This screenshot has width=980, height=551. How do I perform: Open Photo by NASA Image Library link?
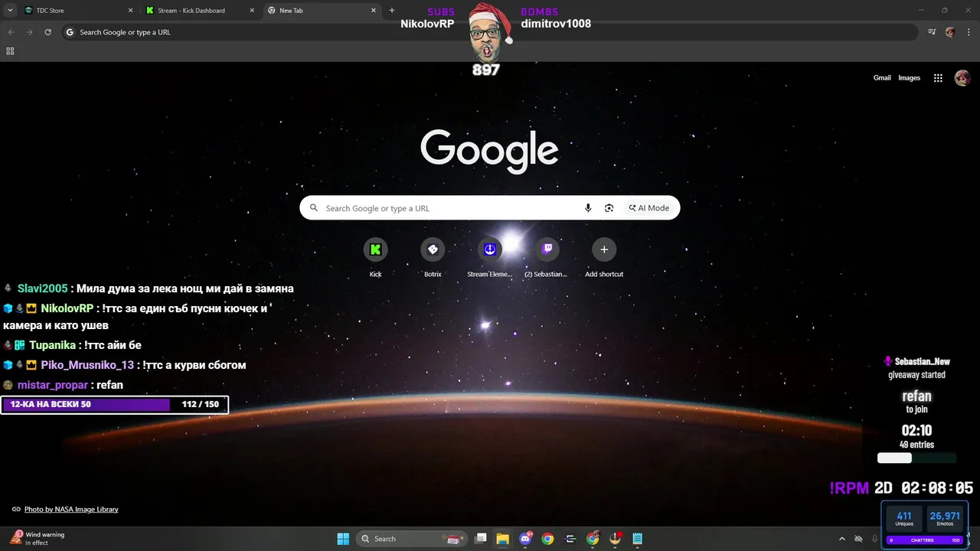pos(71,509)
